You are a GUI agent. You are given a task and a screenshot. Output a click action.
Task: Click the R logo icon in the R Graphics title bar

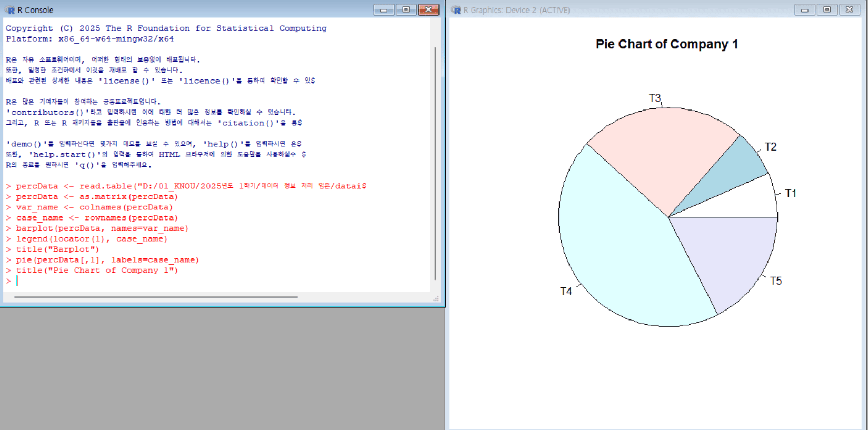point(456,10)
